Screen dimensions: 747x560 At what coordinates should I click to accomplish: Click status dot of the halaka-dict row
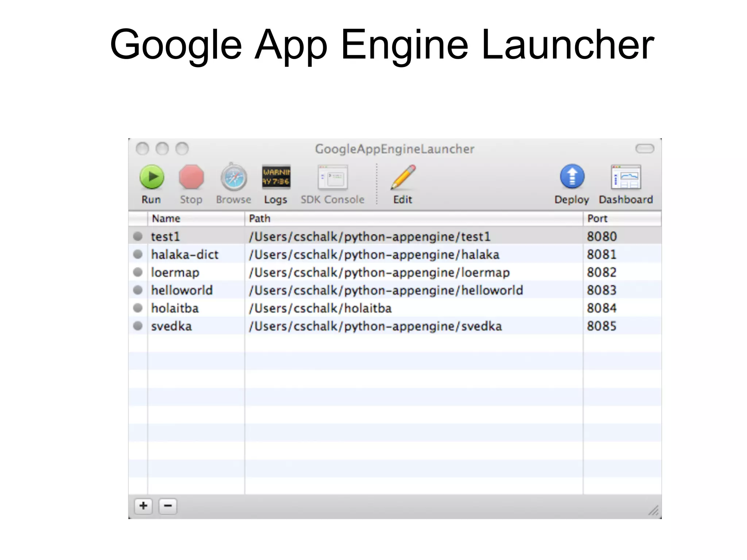[x=138, y=254]
